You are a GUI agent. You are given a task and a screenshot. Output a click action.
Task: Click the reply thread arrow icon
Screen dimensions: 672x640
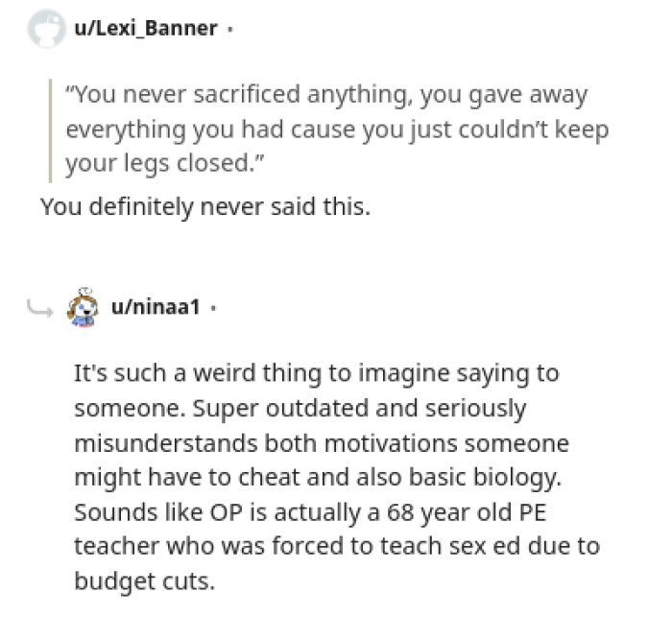[40, 308]
